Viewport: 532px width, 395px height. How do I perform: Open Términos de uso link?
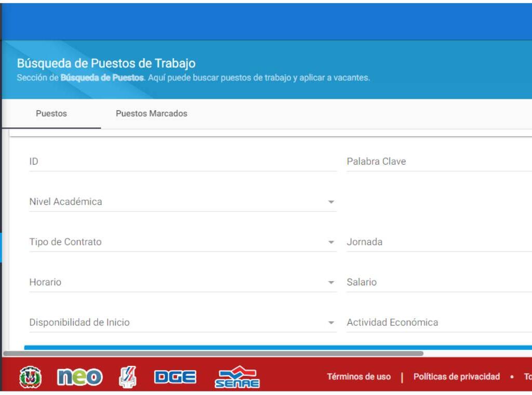click(x=358, y=377)
